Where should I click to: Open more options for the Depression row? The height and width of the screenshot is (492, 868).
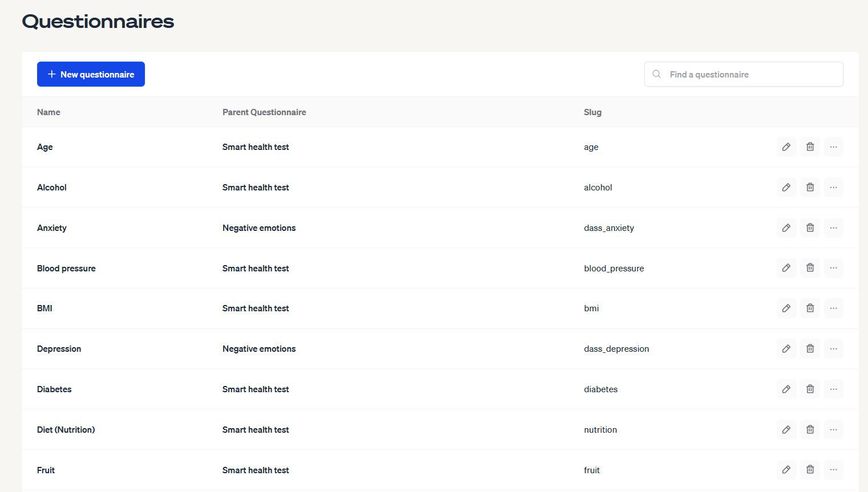click(x=833, y=348)
